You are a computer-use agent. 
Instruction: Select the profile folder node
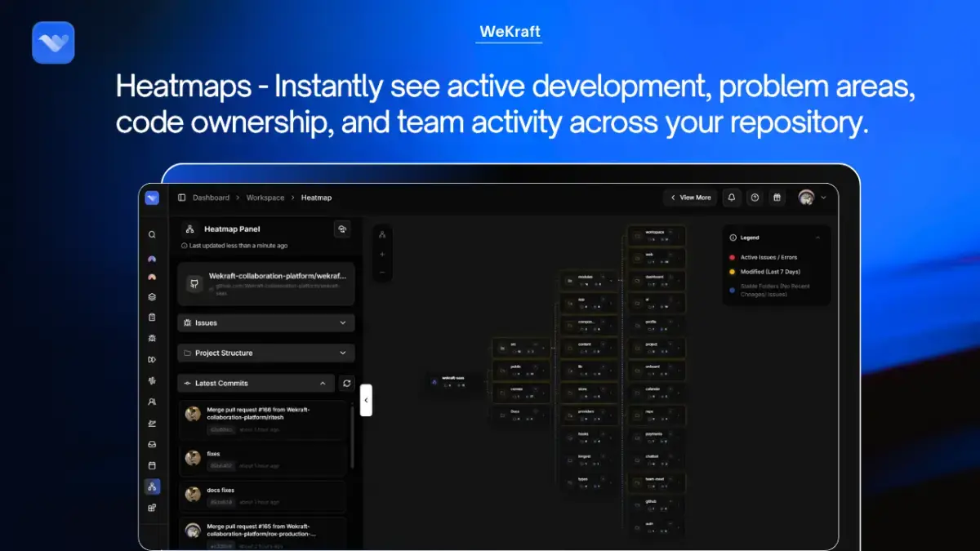tap(657, 325)
